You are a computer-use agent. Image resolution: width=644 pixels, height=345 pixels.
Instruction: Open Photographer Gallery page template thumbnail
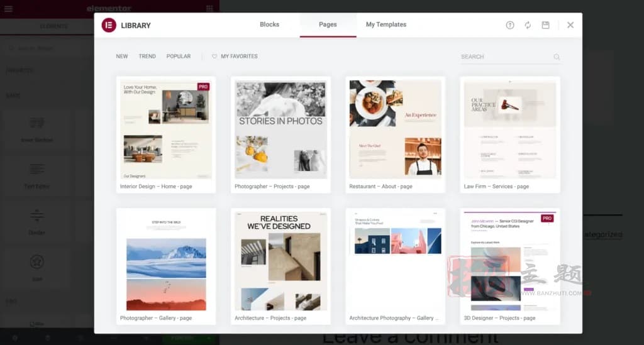pos(166,261)
